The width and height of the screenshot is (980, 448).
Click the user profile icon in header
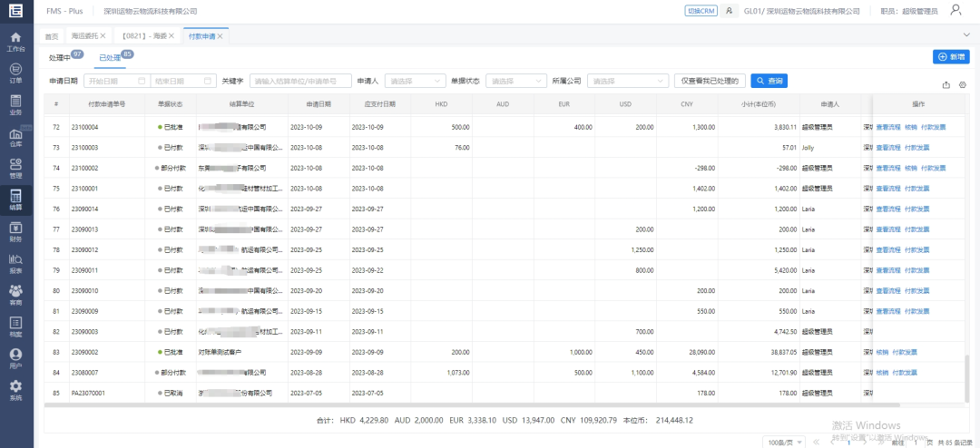coord(955,10)
